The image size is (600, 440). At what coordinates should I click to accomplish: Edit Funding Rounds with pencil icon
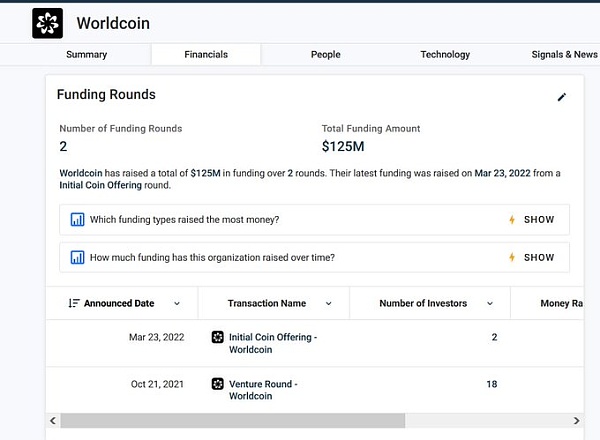[x=561, y=97]
